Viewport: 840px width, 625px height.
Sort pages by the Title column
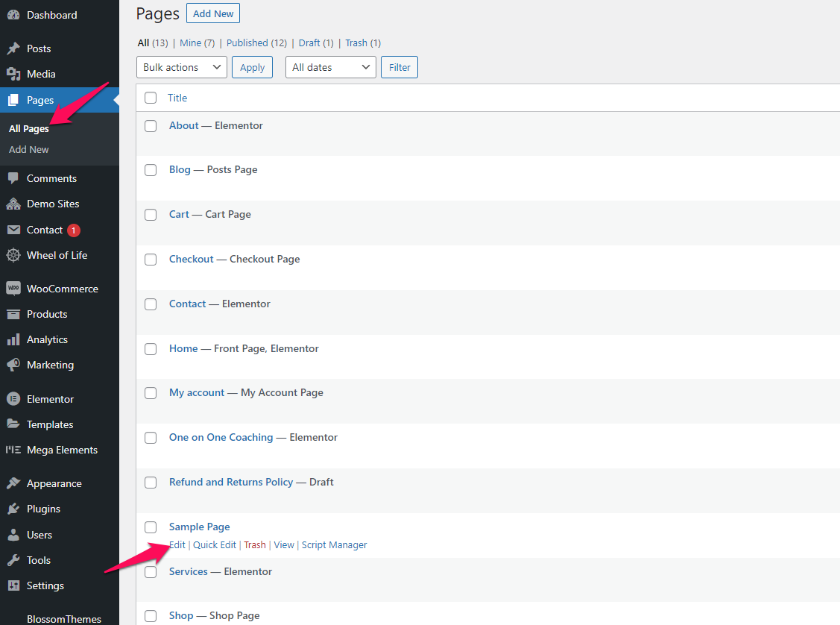pos(177,98)
